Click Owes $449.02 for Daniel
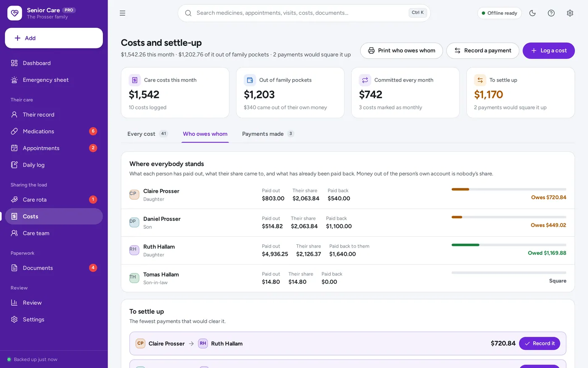 [549, 225]
